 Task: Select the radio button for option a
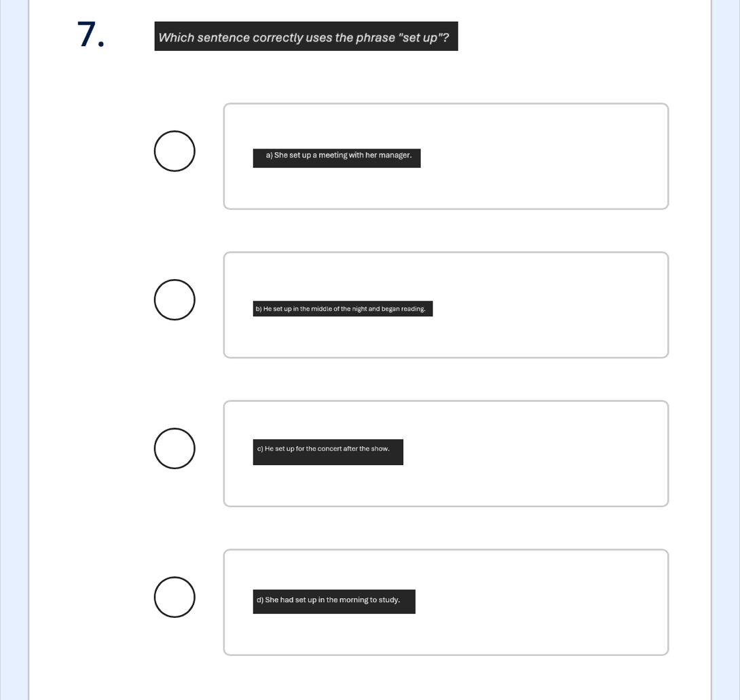pyautogui.click(x=174, y=151)
